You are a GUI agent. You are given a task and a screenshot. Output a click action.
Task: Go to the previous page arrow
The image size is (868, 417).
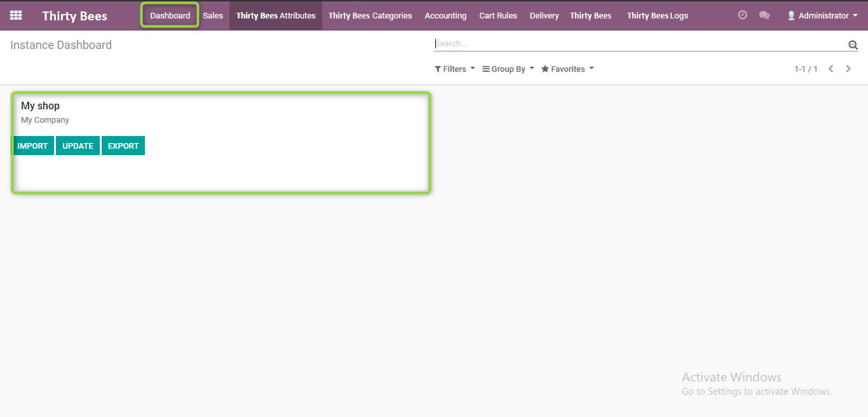(831, 69)
